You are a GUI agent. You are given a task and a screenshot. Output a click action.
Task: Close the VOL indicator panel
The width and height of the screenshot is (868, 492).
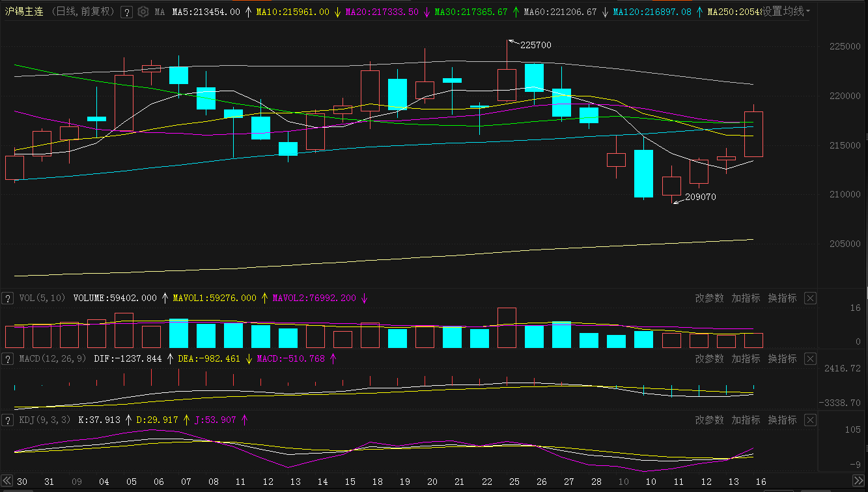[810, 298]
